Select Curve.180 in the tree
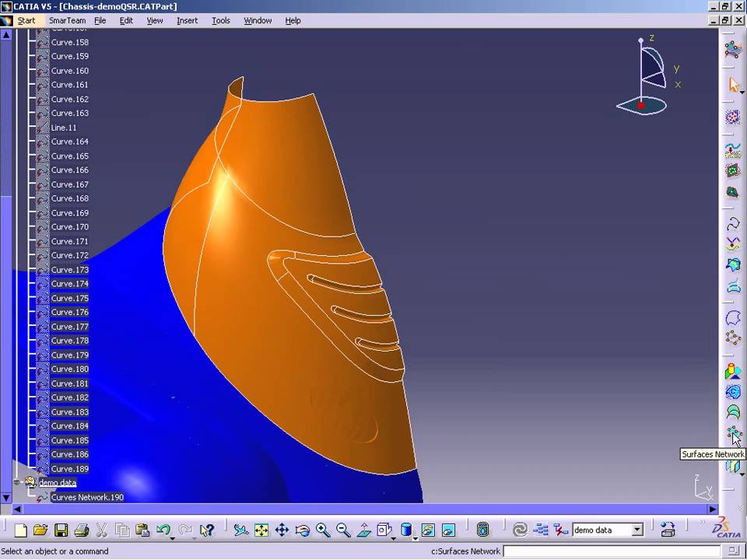747x560 pixels. tap(70, 369)
